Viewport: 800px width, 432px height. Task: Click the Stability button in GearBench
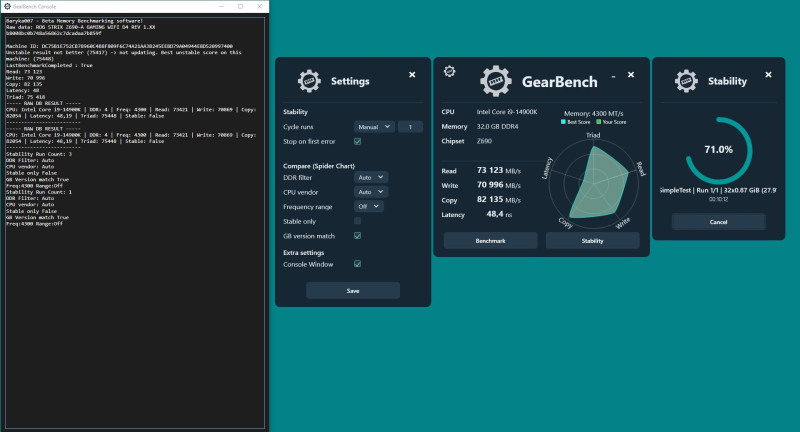[592, 240]
